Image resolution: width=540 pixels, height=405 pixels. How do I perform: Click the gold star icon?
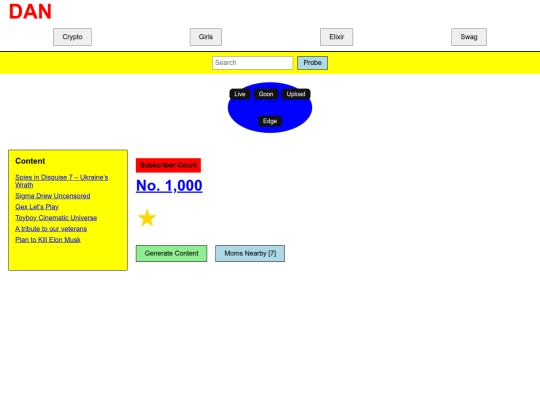147,218
